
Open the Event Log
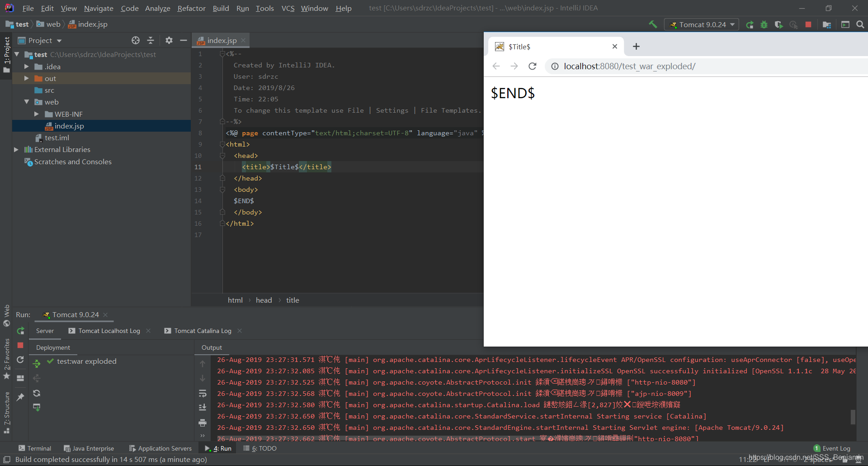pos(832,448)
